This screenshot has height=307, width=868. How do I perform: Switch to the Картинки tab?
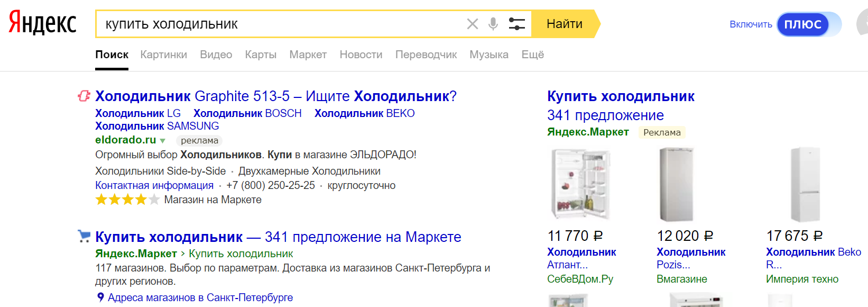[164, 55]
